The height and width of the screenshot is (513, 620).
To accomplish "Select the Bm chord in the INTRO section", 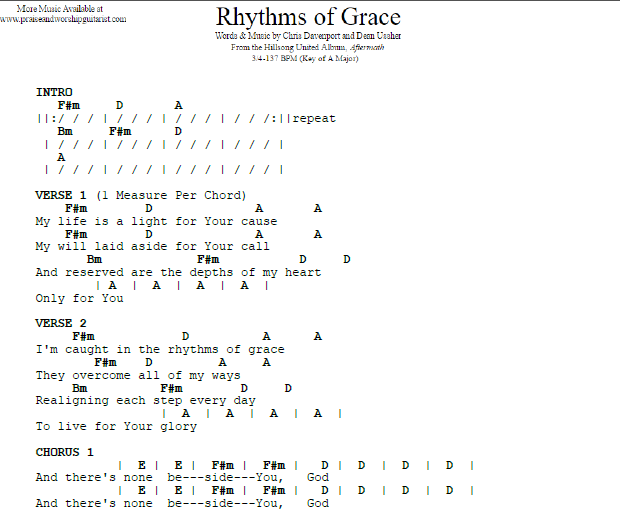I will (x=65, y=131).
